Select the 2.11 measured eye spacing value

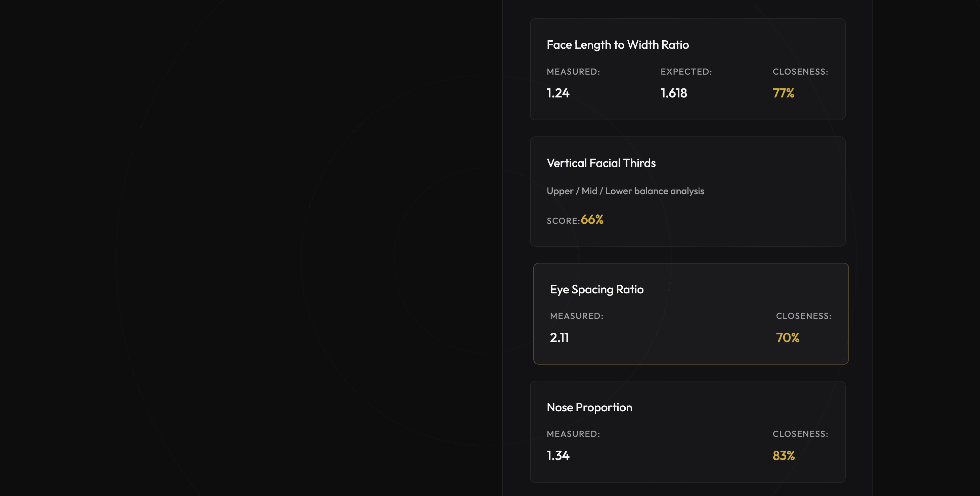point(559,338)
